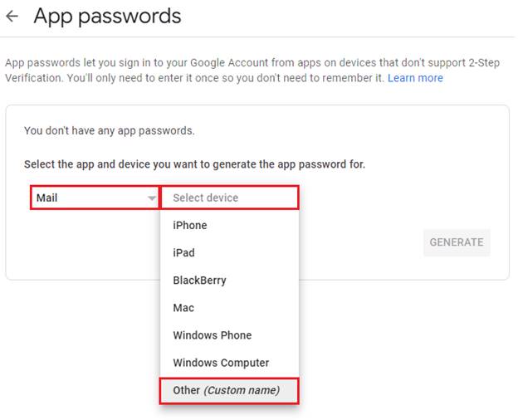Click the "You don't have any app passwords" message
Viewport: 518px width, 420px height.
pyautogui.click(x=110, y=130)
